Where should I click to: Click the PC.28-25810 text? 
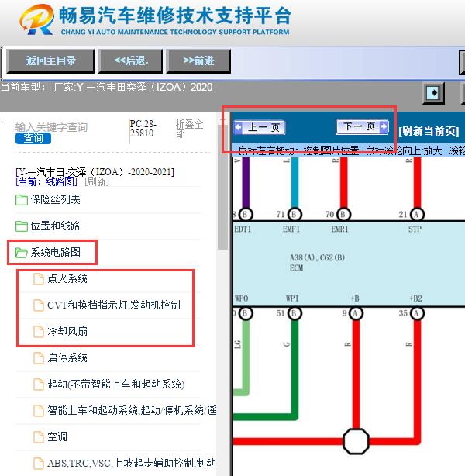tap(143, 129)
